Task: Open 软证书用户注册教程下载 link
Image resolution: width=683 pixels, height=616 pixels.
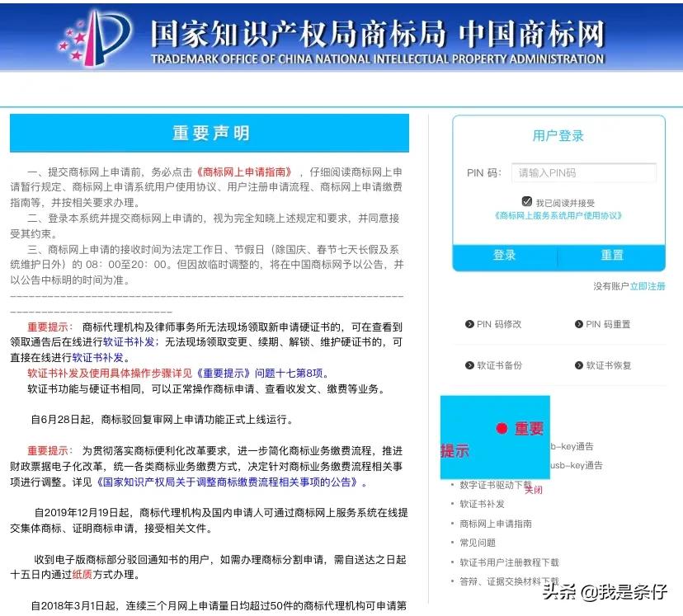Action: (x=510, y=562)
